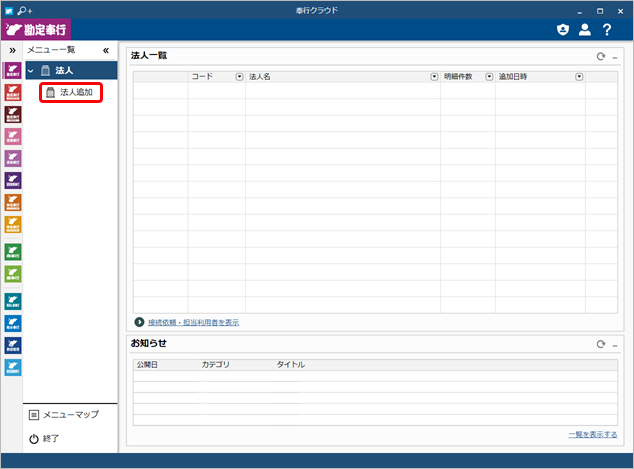The width and height of the screenshot is (634, 469).
Task: Open メニューマップ
Action: coord(64,414)
